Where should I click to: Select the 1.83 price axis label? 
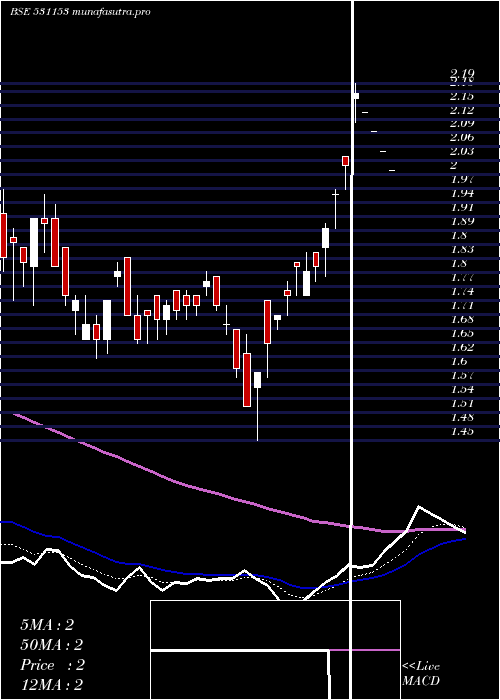coord(462,250)
